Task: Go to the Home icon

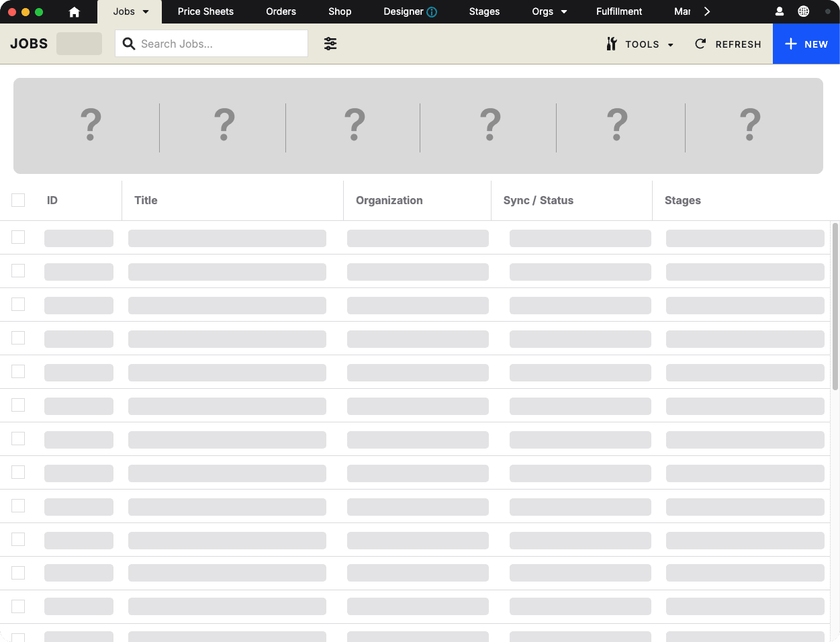Action: (x=75, y=11)
